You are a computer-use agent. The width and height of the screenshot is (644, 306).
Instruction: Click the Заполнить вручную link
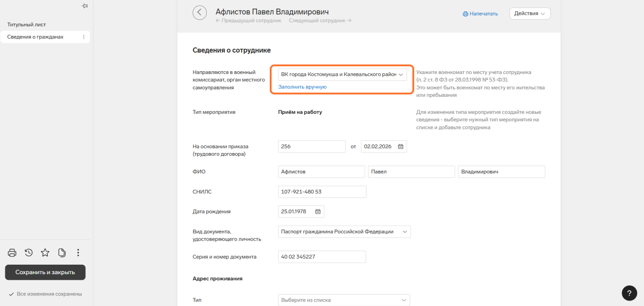(x=302, y=87)
